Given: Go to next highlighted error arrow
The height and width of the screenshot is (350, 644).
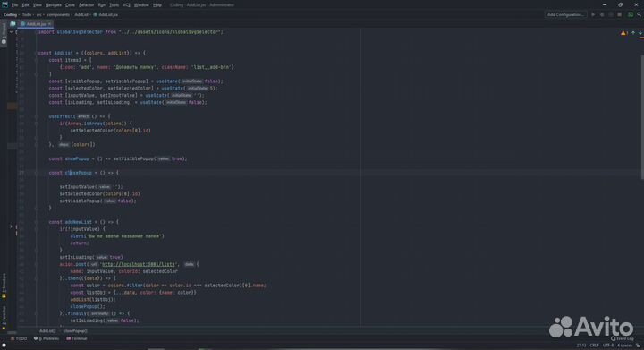Looking at the screenshot, I should (x=640, y=33).
